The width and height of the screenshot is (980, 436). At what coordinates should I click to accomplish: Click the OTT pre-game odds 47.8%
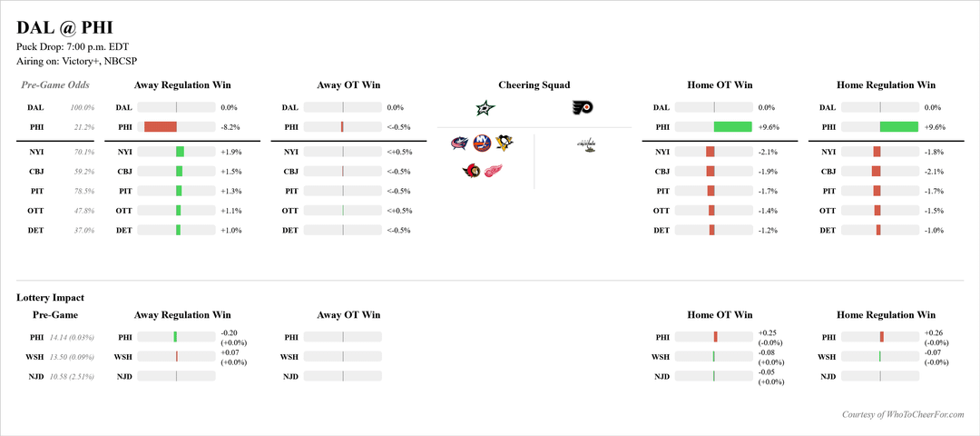82,211
